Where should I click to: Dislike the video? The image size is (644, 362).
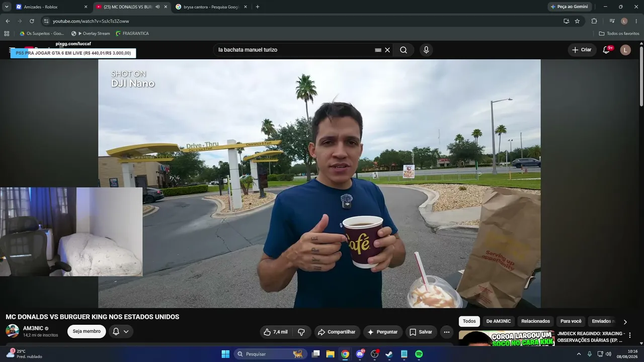tap(301, 332)
